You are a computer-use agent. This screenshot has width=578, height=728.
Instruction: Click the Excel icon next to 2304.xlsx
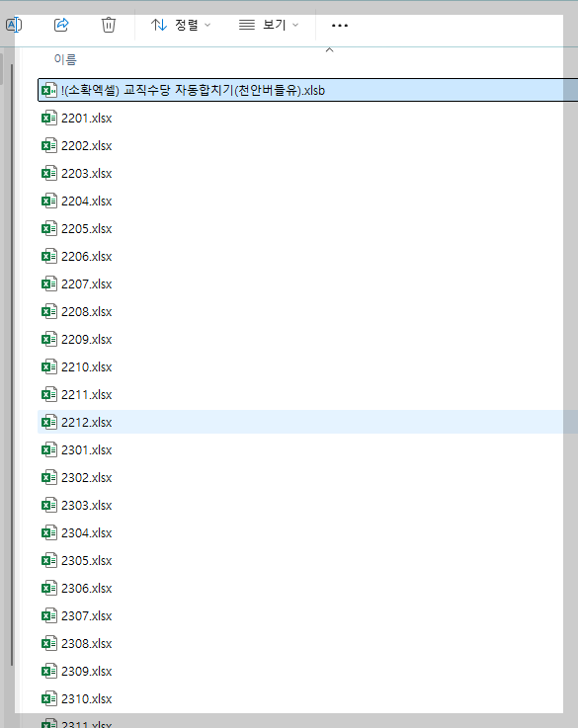[x=49, y=532]
